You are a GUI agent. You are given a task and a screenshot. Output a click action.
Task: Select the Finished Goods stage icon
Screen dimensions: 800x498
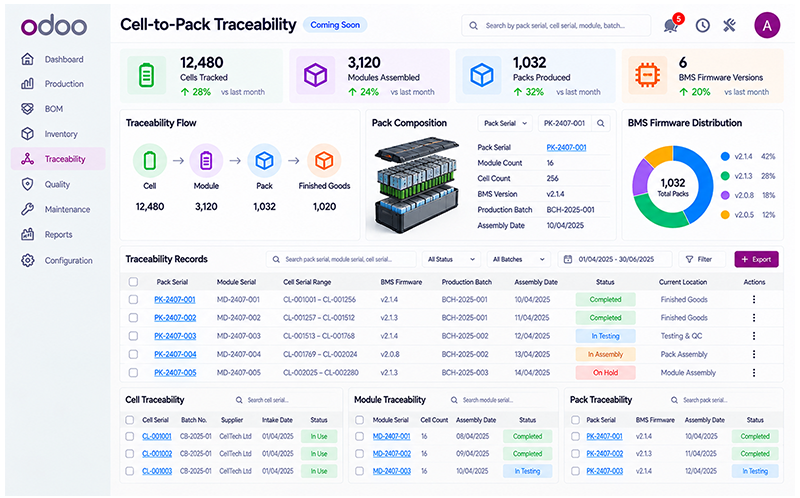[324, 160]
